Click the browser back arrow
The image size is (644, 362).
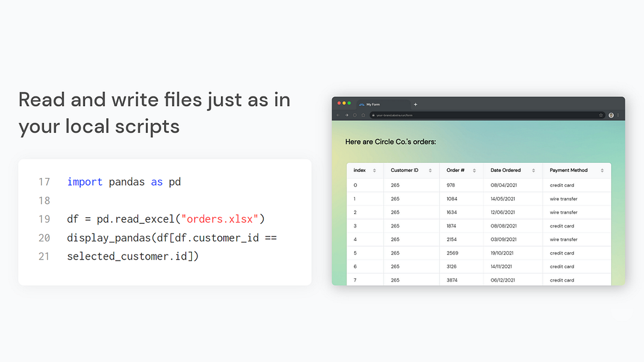(338, 115)
